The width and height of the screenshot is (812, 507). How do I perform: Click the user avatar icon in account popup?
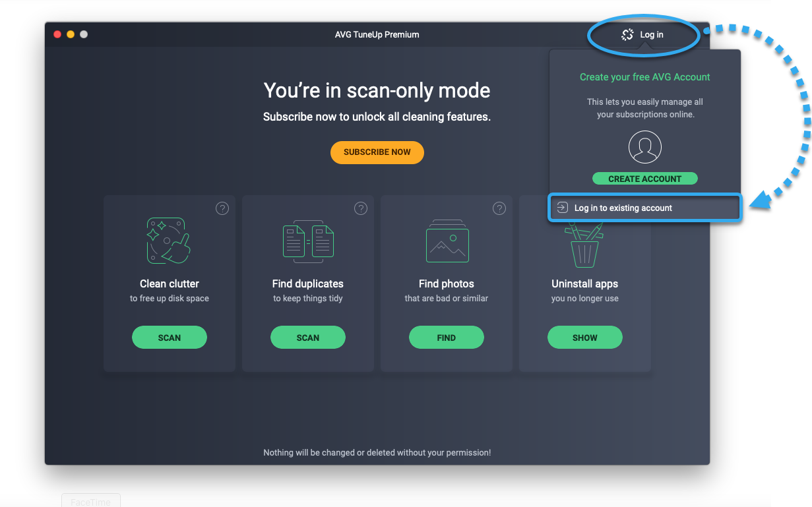tap(644, 146)
